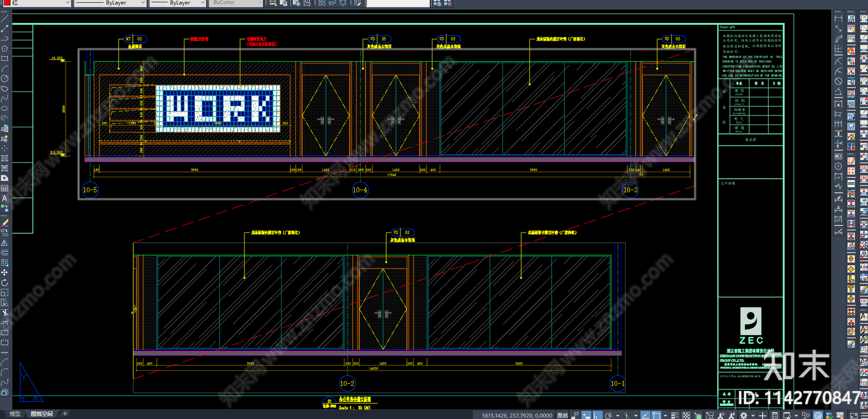Image resolution: width=868 pixels, height=419 pixels.
Task: Open the Workspace Switching gear
Action: pos(743,415)
